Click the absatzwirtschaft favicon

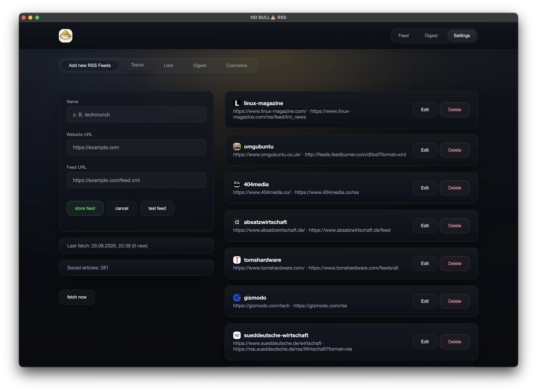coord(237,222)
